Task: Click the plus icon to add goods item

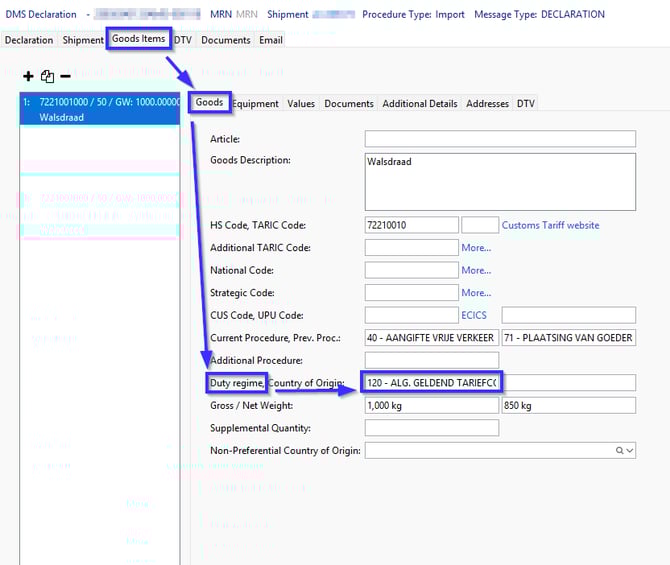Action: point(28,76)
